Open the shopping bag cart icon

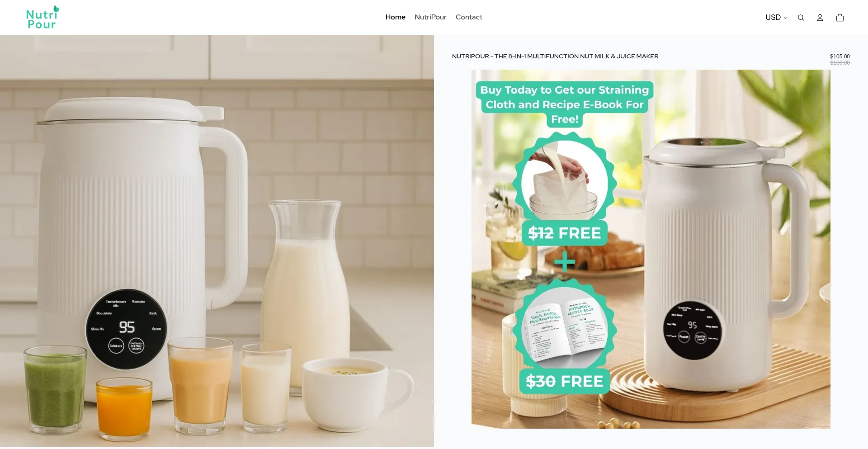pos(840,18)
